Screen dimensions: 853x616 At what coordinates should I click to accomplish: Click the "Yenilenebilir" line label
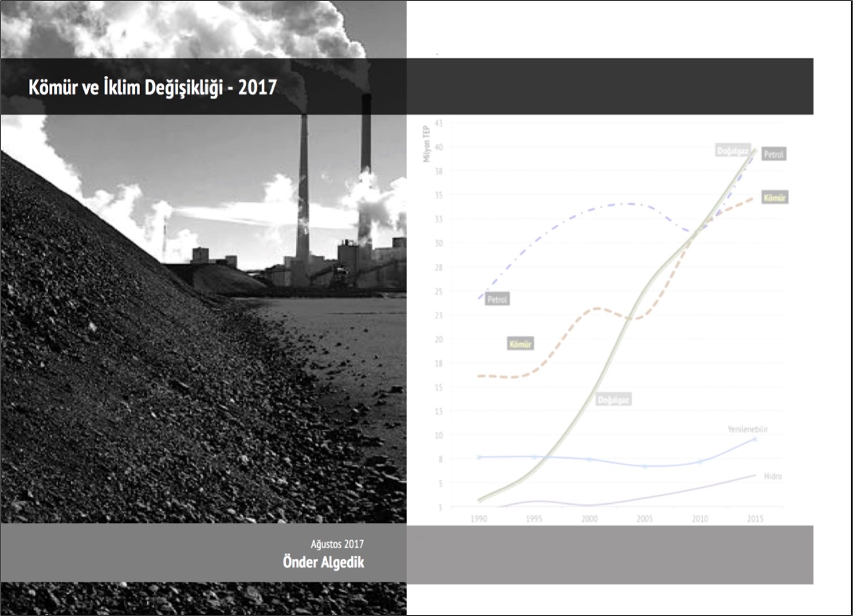click(748, 429)
